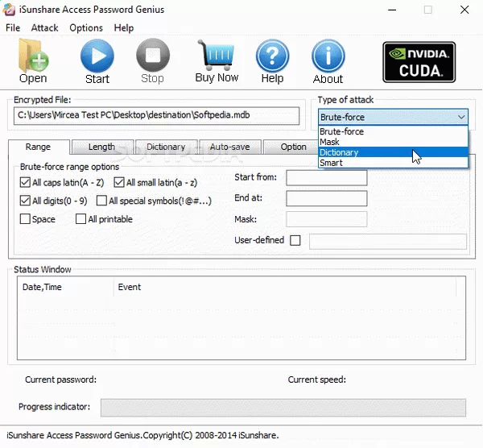Select Smart attack type option

[393, 163]
